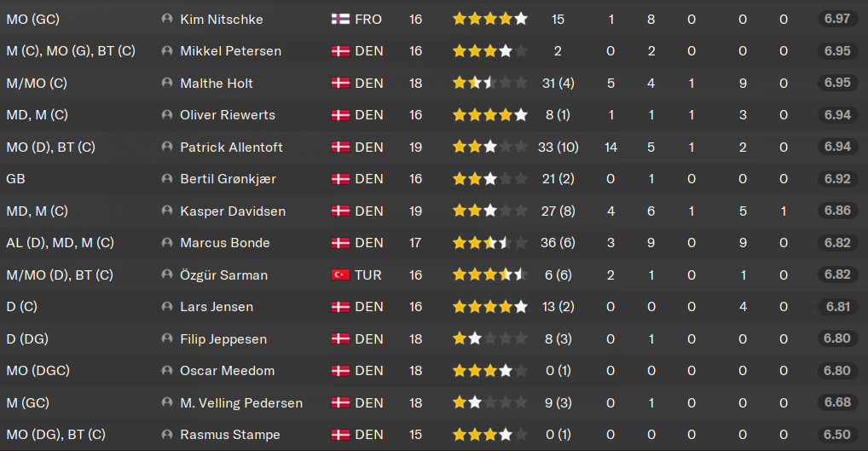
Task: Open Marcus Bonde's player profile
Action: [x=225, y=243]
